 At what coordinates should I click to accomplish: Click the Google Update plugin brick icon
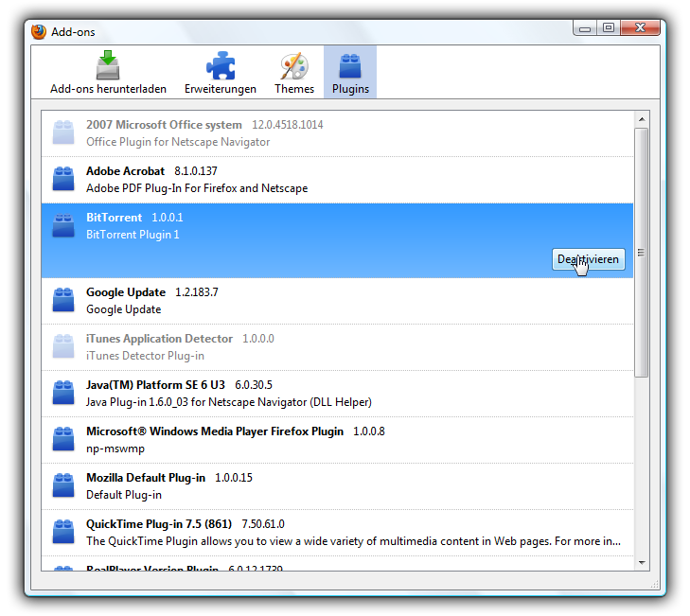point(63,300)
